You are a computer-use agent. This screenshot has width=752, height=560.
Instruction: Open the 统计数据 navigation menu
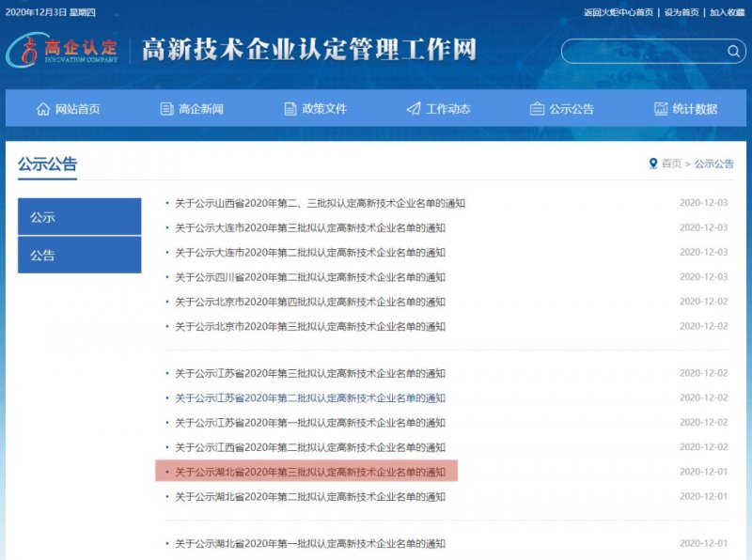coord(686,109)
